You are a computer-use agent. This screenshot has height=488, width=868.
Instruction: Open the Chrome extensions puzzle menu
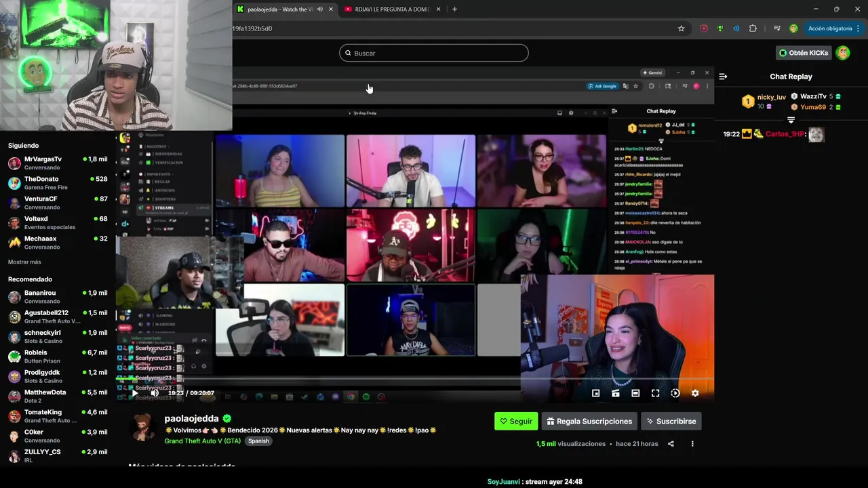point(753,28)
